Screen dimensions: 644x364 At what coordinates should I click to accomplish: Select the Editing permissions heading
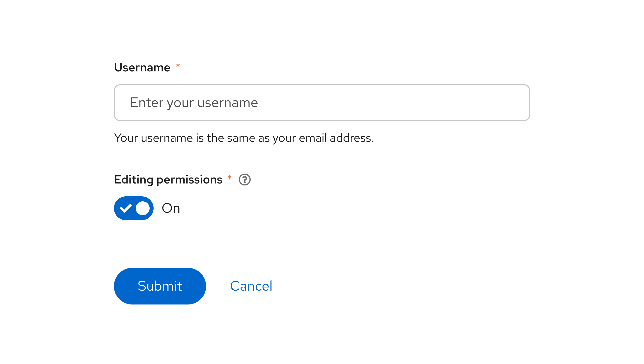pos(168,179)
